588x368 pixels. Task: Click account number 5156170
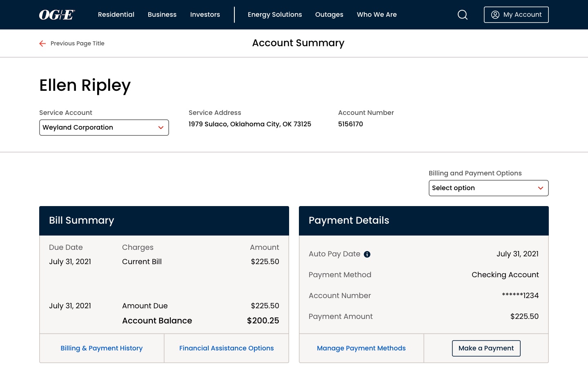[350, 124]
